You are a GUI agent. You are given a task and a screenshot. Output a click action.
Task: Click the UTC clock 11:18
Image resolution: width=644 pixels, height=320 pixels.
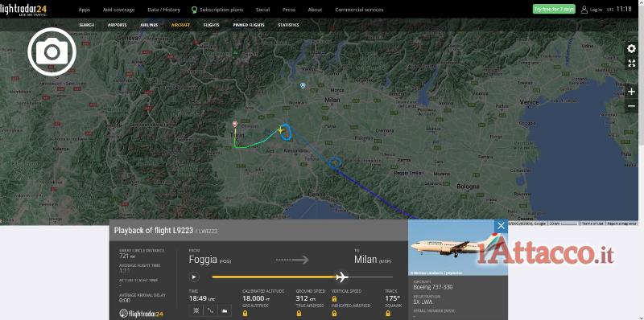(624, 9)
